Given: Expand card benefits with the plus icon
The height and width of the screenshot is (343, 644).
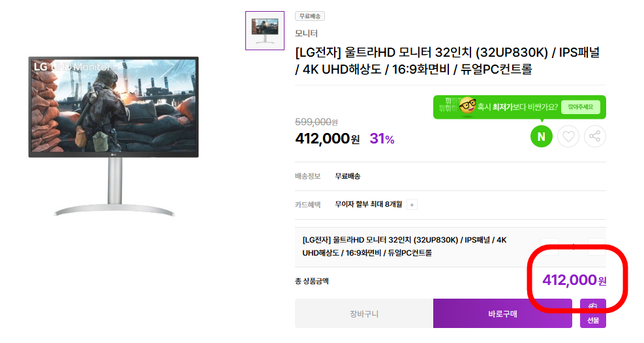Looking at the screenshot, I should point(411,205).
